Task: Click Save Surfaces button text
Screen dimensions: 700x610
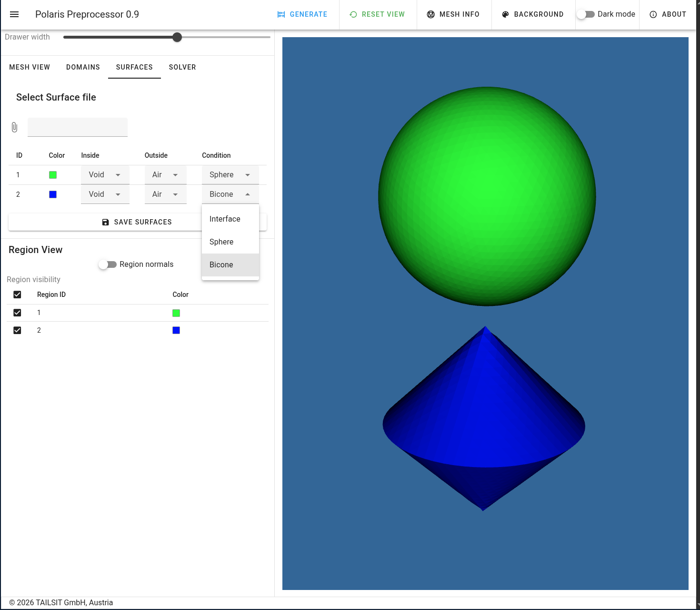Action: [x=143, y=222]
